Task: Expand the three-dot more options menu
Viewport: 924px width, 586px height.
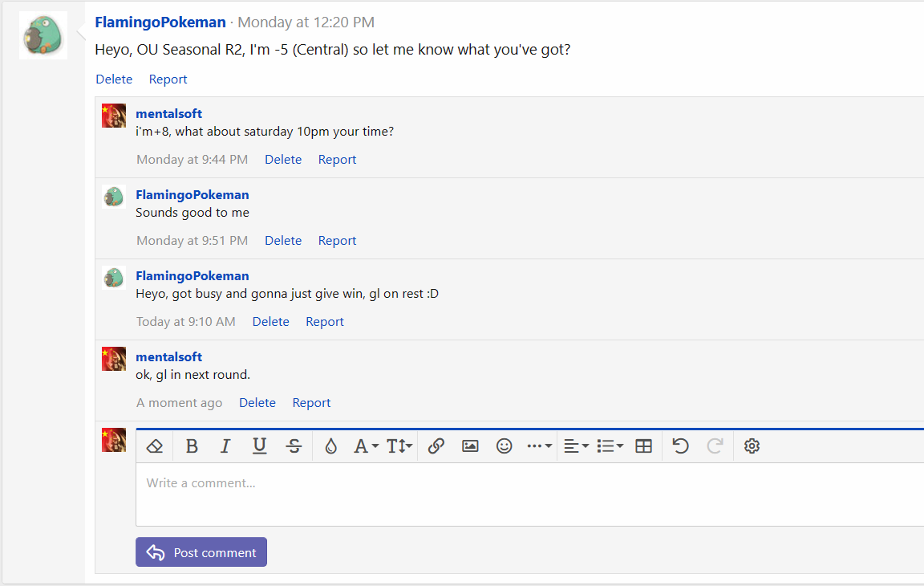Action: click(538, 446)
